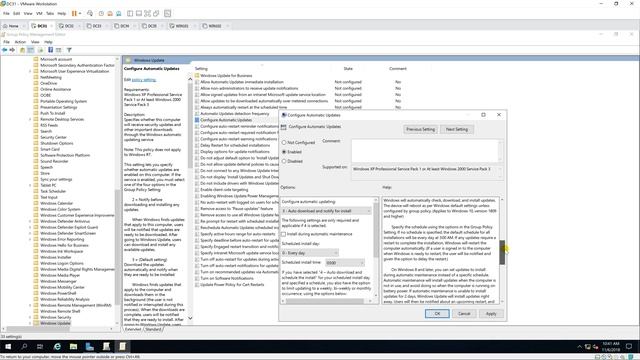Select 'Enable client-side targeting' setting

224,190
